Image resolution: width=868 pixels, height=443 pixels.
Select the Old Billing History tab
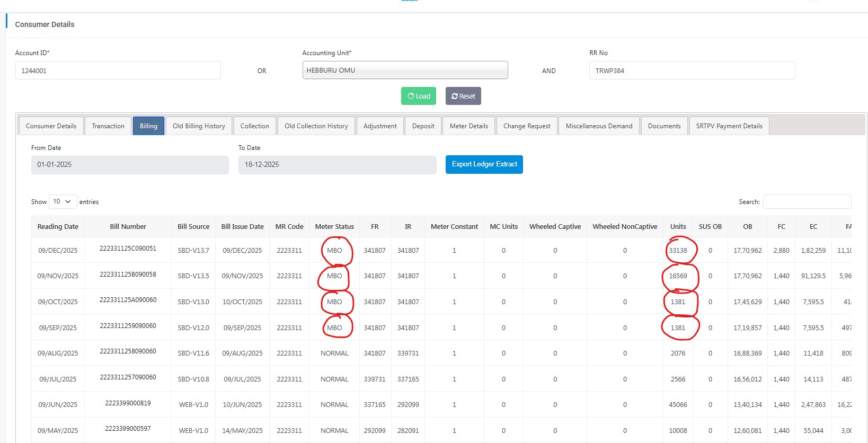(199, 126)
